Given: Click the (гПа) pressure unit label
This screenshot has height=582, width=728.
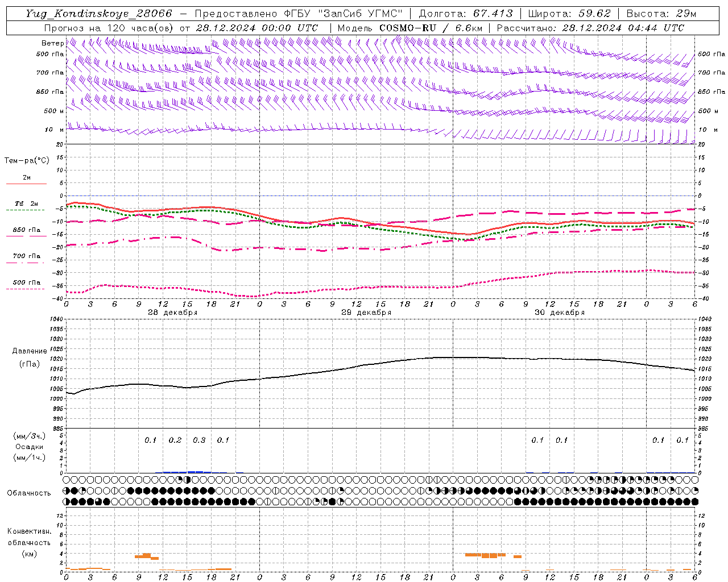Looking at the screenshot, I should (30, 364).
